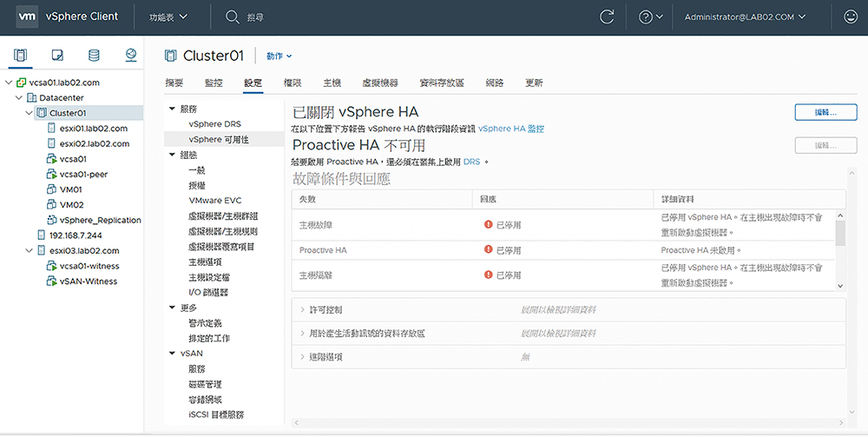The width and height of the screenshot is (868, 437).
Task: Click the vSAN-Witness VM icon
Action: coord(51,281)
